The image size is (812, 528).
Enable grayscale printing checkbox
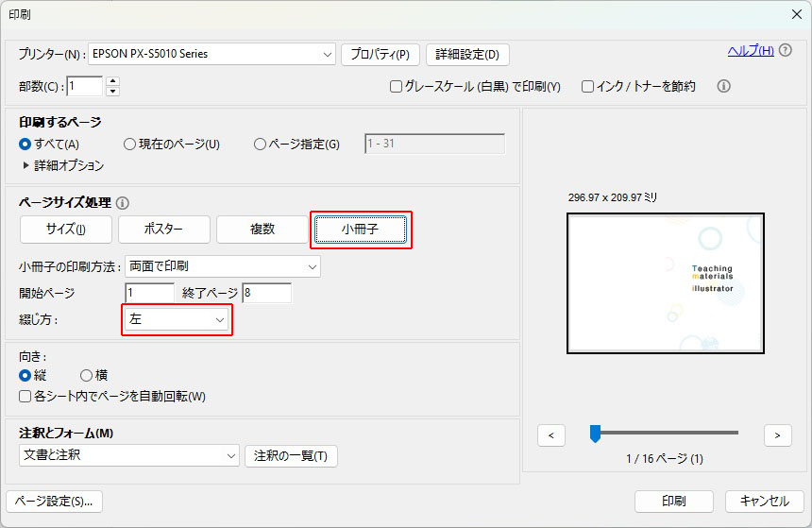click(396, 87)
